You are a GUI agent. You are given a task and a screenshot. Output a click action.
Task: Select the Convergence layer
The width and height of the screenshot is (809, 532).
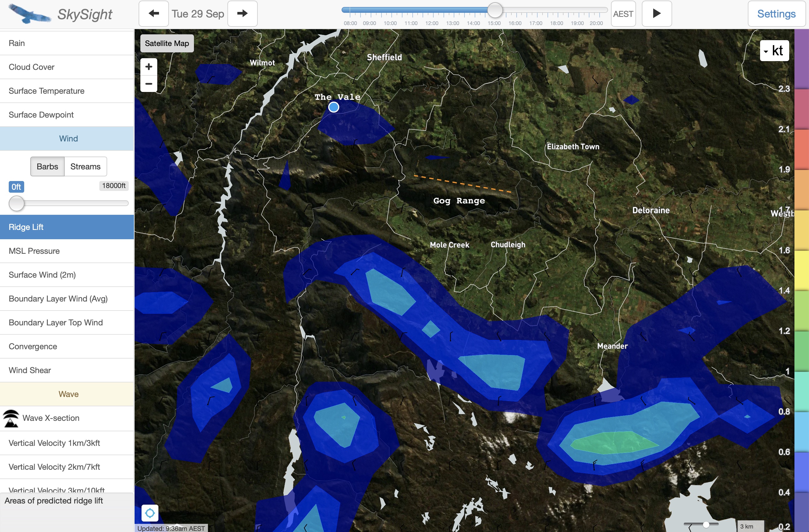33,346
